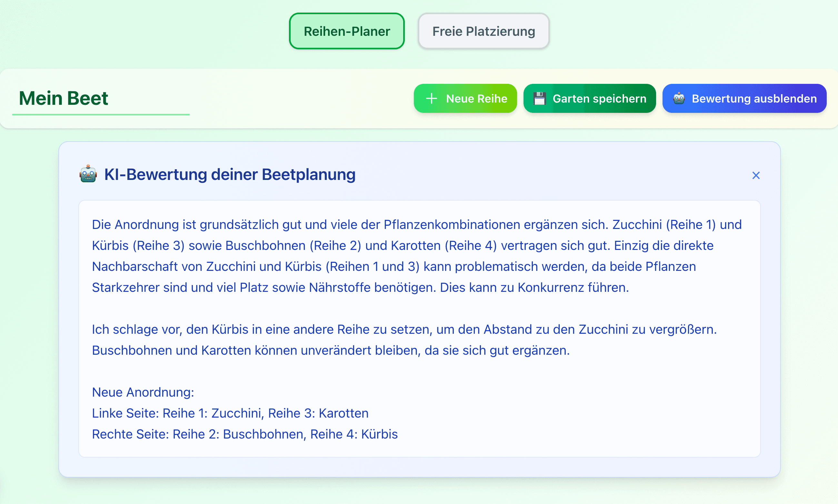
Task: Save the garden with Garten speichern
Action: tap(590, 98)
